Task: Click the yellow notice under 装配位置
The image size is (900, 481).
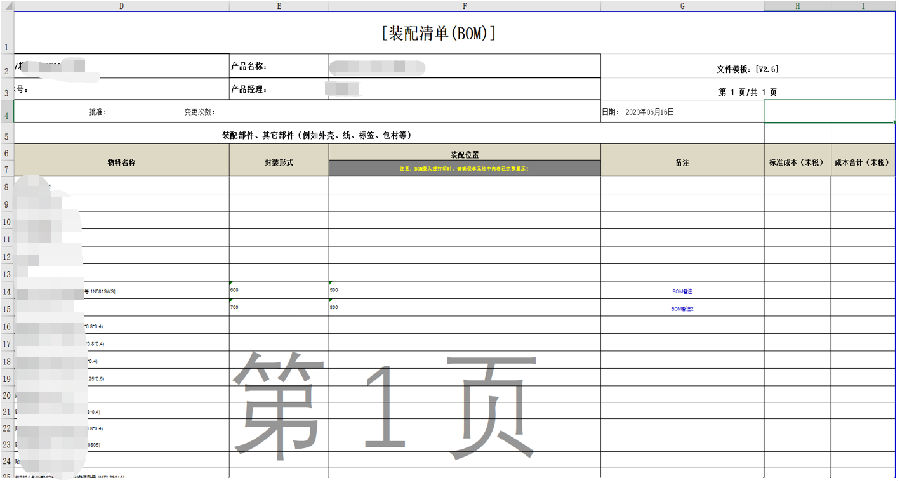Action: click(464, 169)
